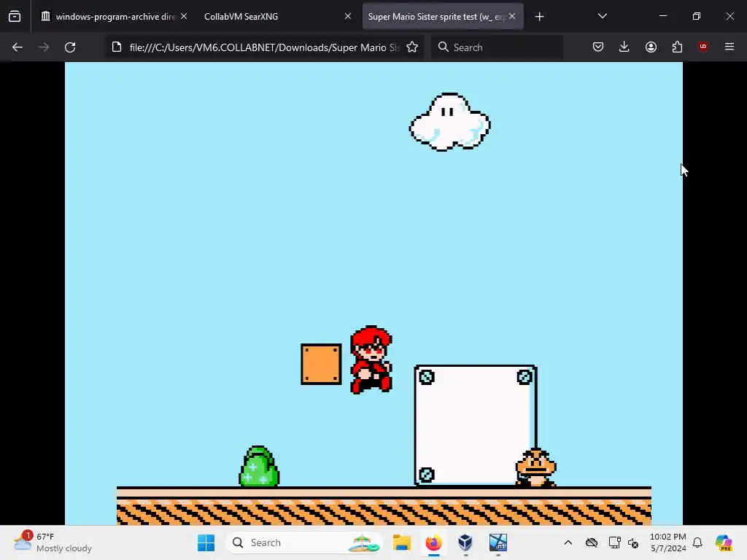Open VirtualBox from the taskbar

465,542
